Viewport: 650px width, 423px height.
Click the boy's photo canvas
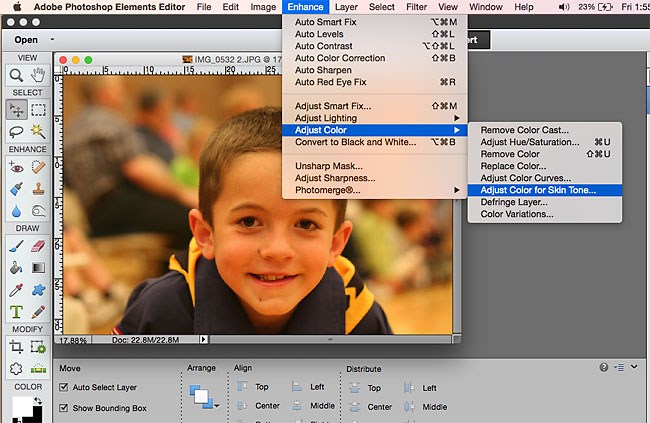(257, 205)
